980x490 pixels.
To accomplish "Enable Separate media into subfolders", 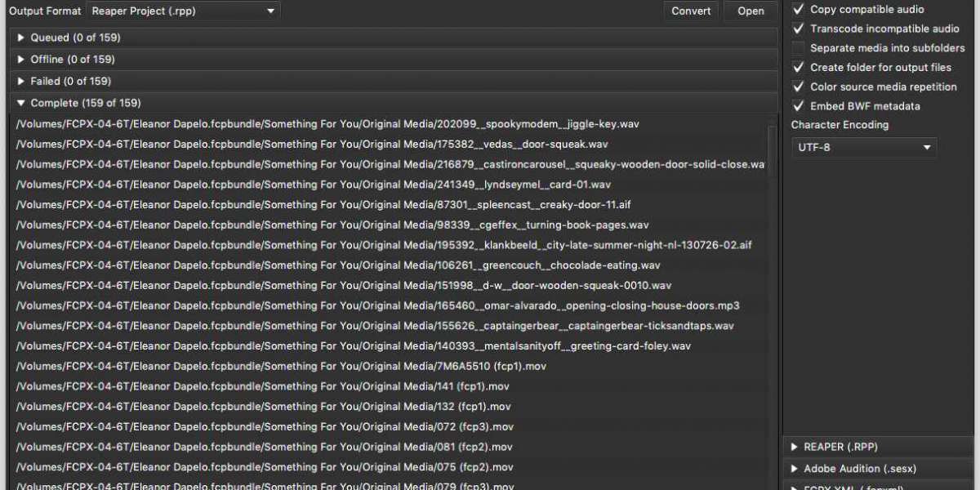I will 799,48.
